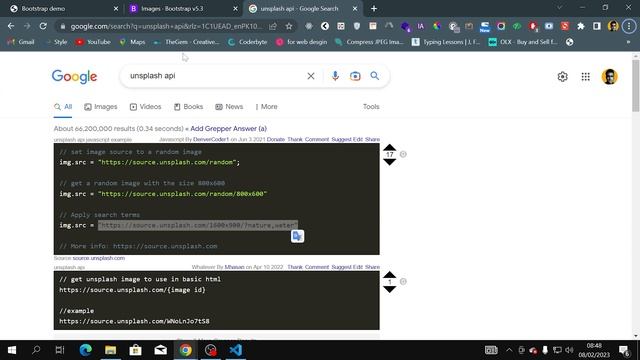Screen dimensions: 640x360
Task: Open a new browser tab
Action: tap(374, 9)
